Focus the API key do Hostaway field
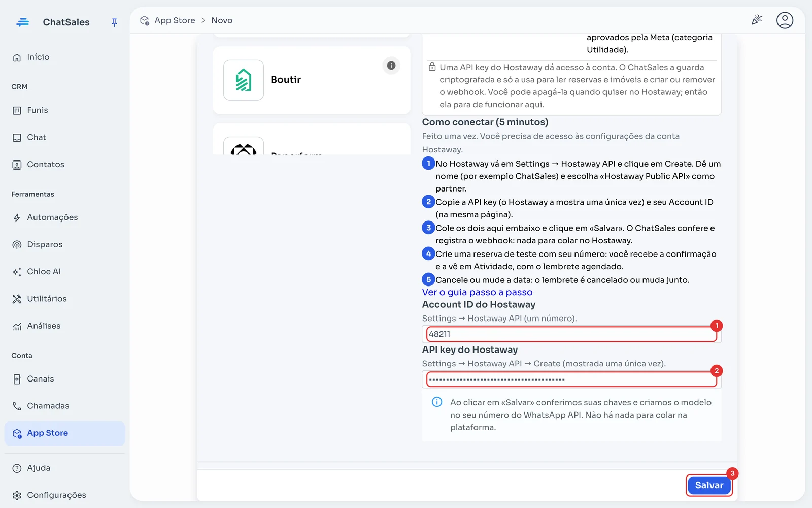812x508 pixels. (571, 379)
